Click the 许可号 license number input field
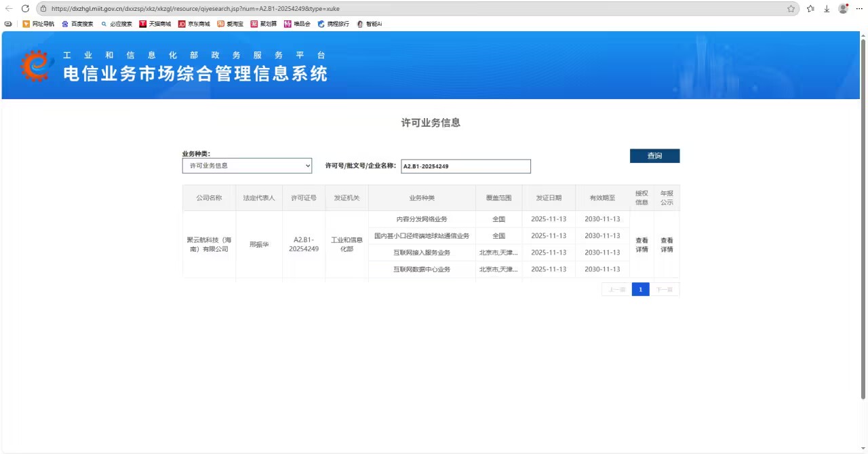 465,166
